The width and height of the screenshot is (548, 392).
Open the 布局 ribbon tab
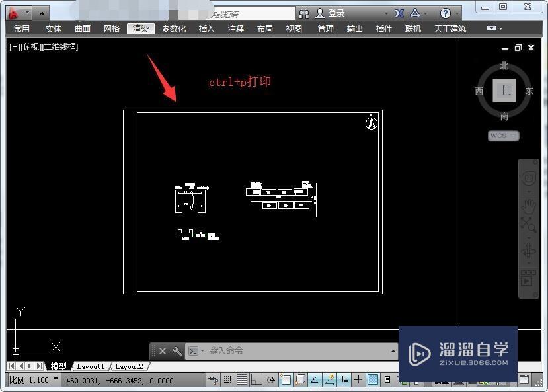tap(265, 28)
